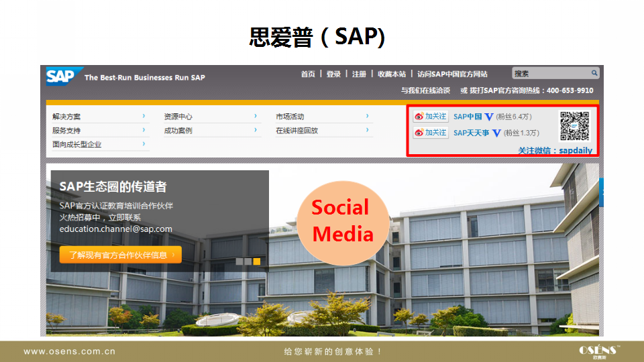Click the 加关注 button for SAP天天事
Image resolution: width=644 pixels, height=362 pixels.
pos(431,133)
